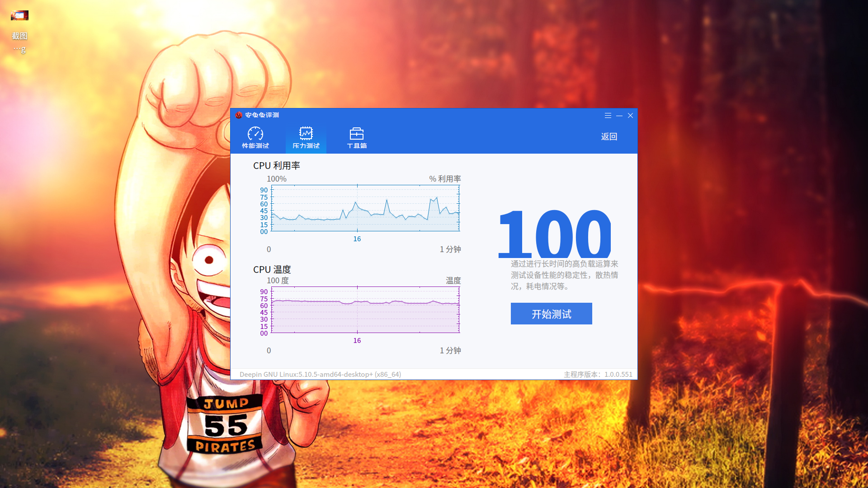Click the 工具箱 tab label

[x=357, y=145]
